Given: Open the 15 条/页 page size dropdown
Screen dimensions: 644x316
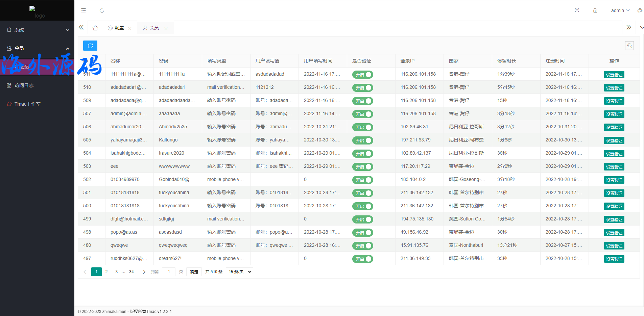Looking at the screenshot, I should pos(240,272).
